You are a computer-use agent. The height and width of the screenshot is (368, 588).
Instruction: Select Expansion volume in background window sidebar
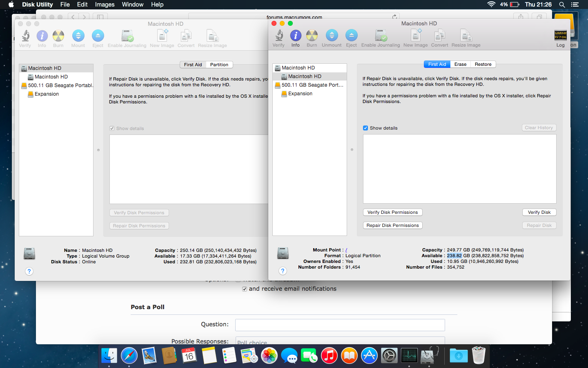coord(56,94)
